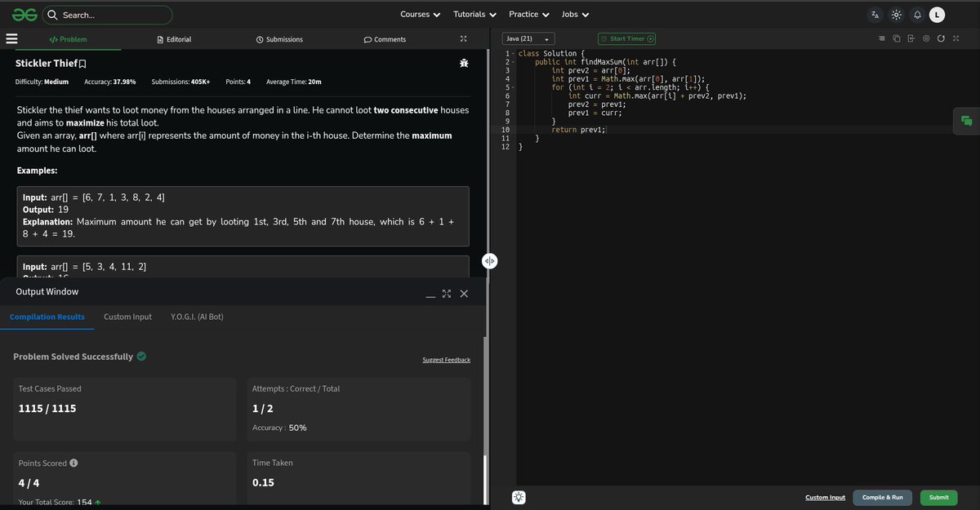Reset code with the refresh icon
The width and height of the screenshot is (980, 510).
pyautogui.click(x=941, y=38)
